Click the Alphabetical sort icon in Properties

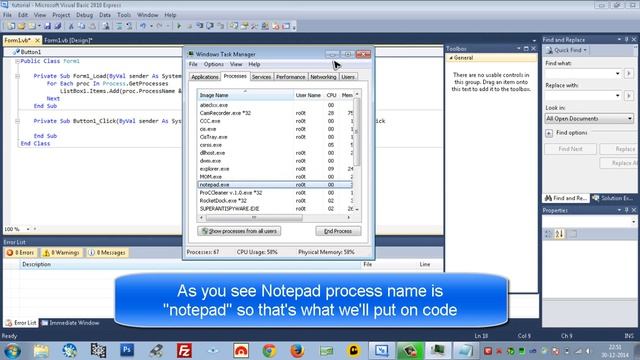560,234
